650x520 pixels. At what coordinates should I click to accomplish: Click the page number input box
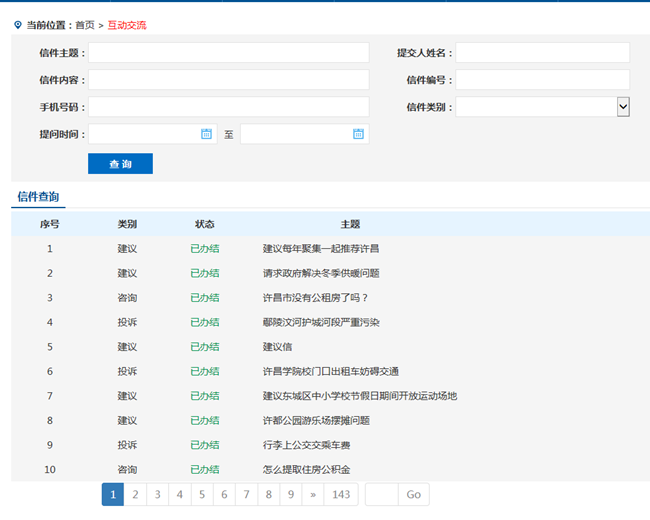381,494
